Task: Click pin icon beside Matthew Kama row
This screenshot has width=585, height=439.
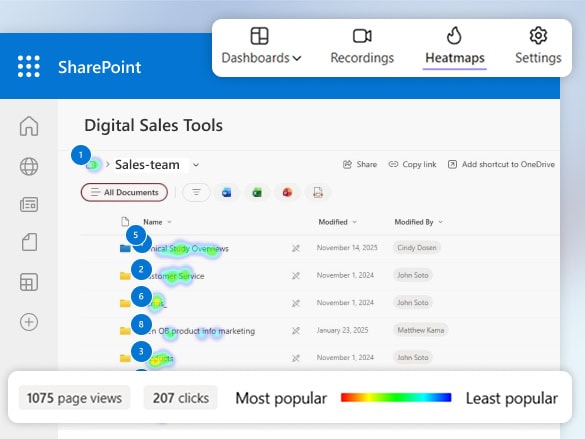Action: 296,330
